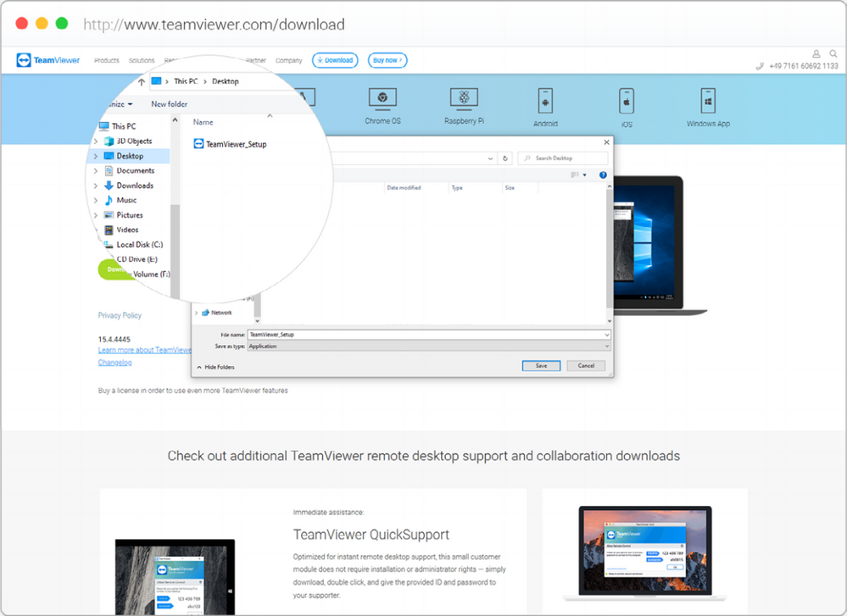Sort by the Size column header

(510, 188)
